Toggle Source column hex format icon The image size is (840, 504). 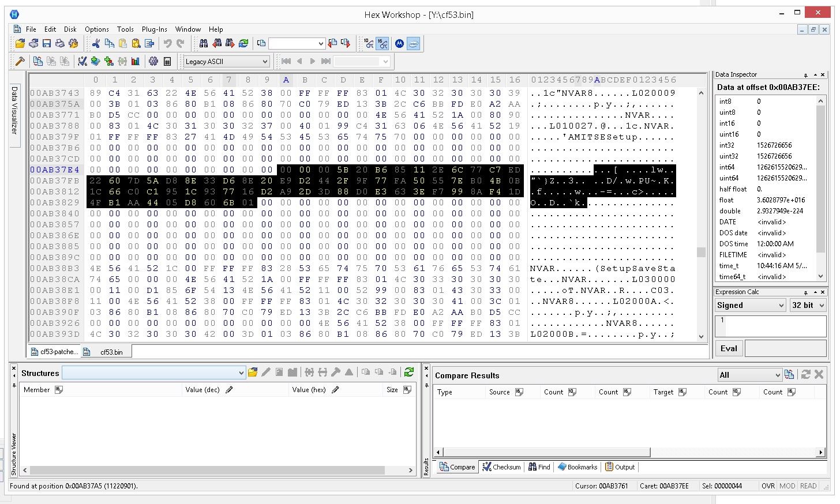[519, 392]
